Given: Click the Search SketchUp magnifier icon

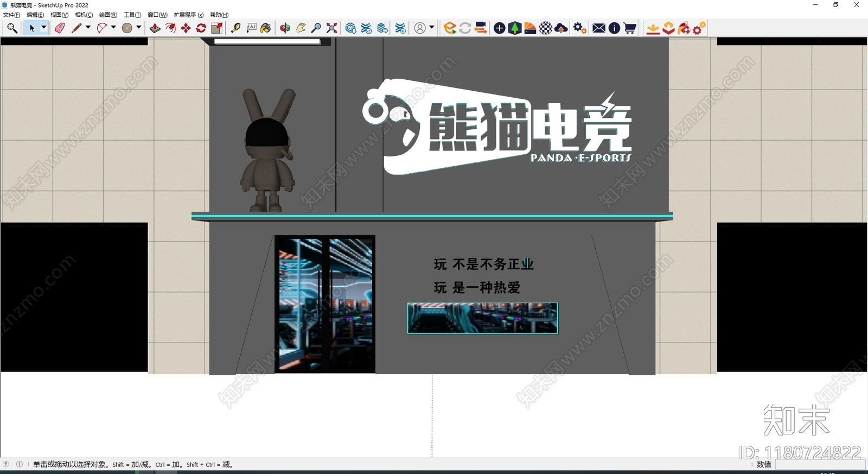Looking at the screenshot, I should point(12,28).
